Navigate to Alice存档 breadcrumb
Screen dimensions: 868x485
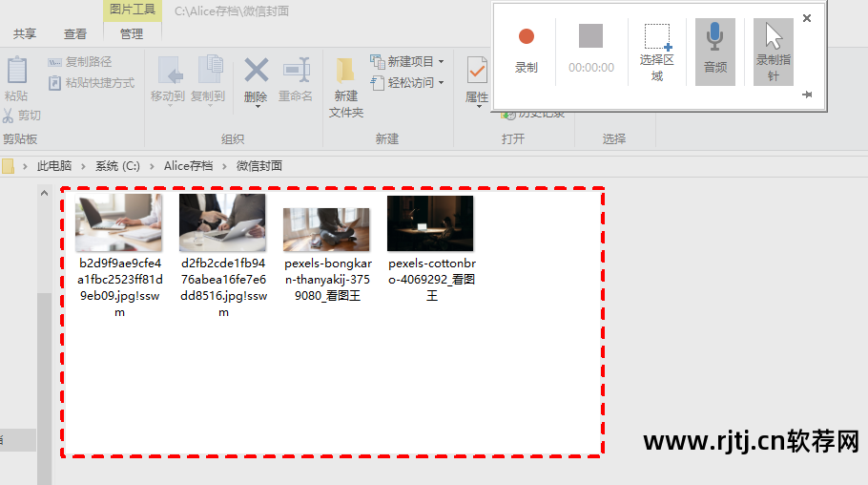188,166
